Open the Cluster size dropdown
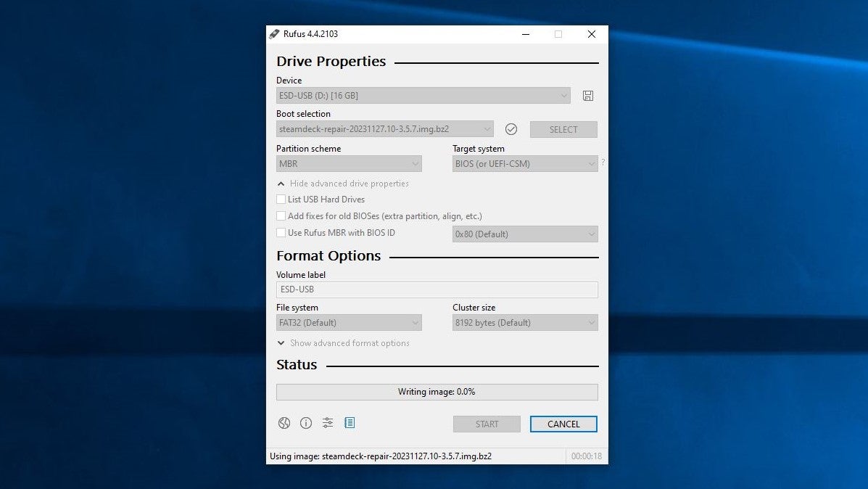Screen dimensions: 868x489 524,322
